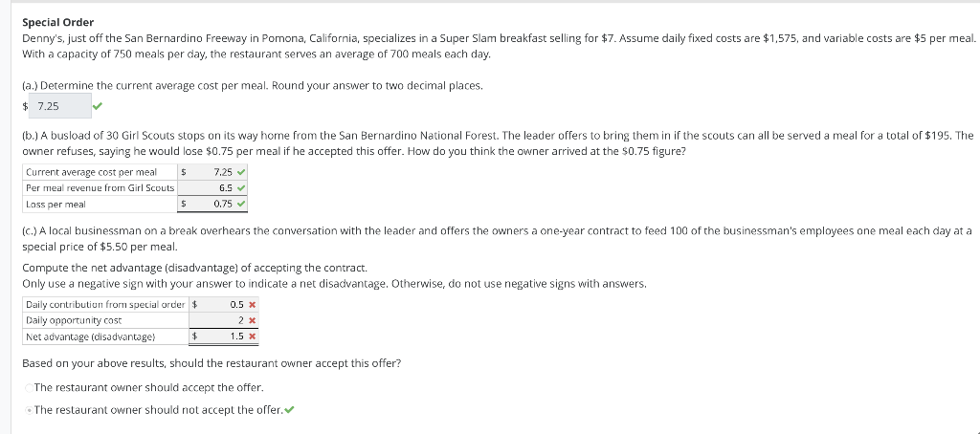Select 'should not accept the offer' radio button

pos(29,410)
